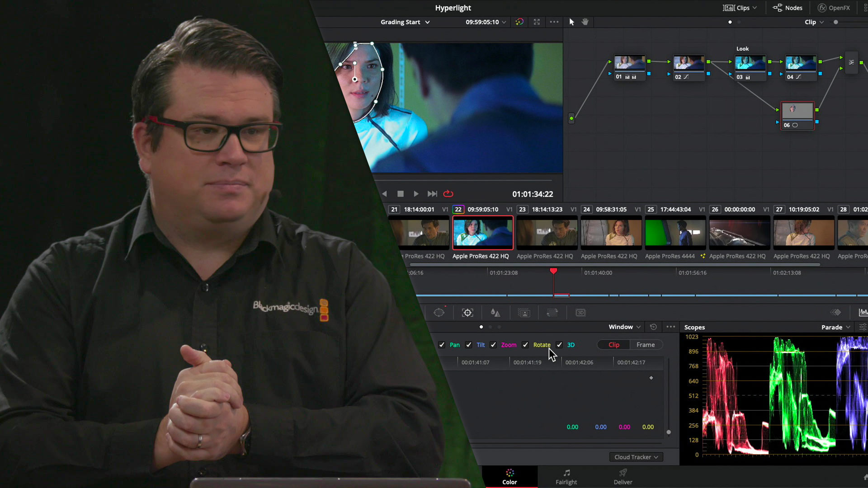The width and height of the screenshot is (868, 488).
Task: Select clip 23 thumbnail
Action: click(x=547, y=233)
